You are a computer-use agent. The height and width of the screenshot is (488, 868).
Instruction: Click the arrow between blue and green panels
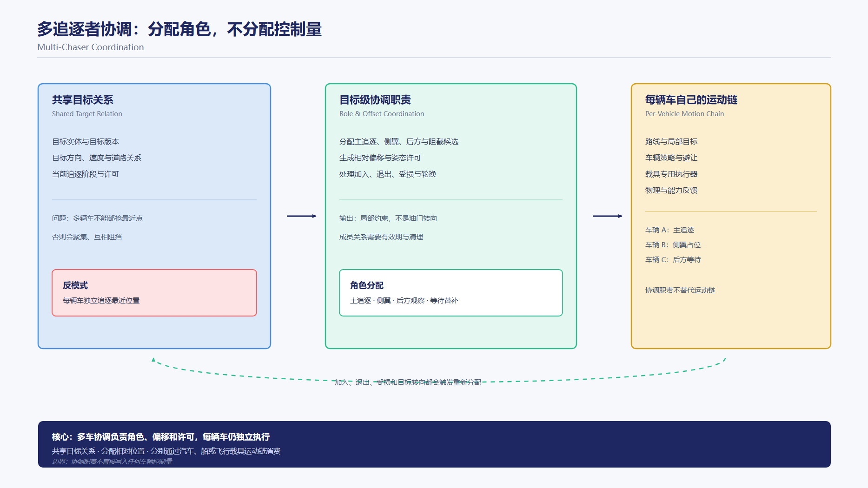click(302, 216)
